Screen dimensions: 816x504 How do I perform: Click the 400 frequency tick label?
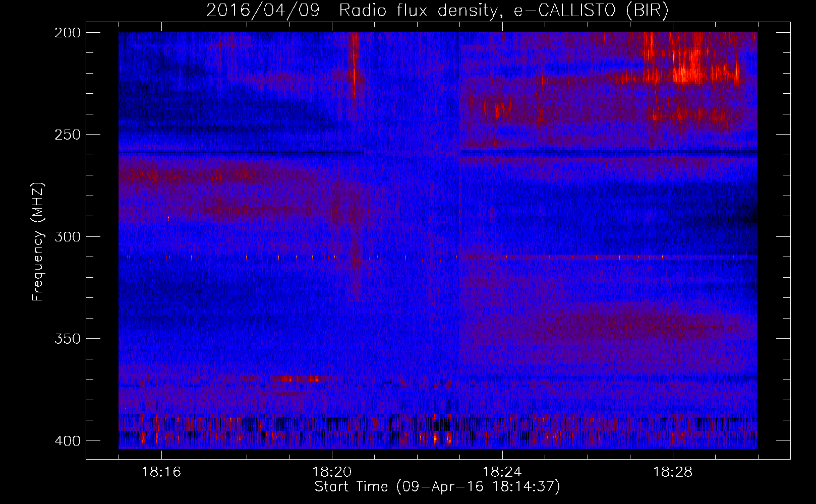[68, 441]
